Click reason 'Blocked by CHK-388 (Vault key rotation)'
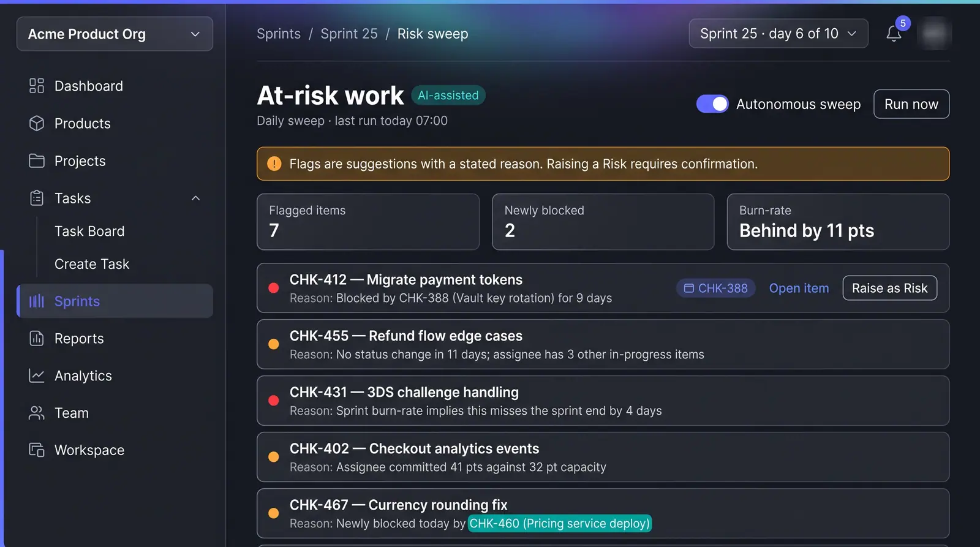The image size is (980, 547). coord(445,298)
